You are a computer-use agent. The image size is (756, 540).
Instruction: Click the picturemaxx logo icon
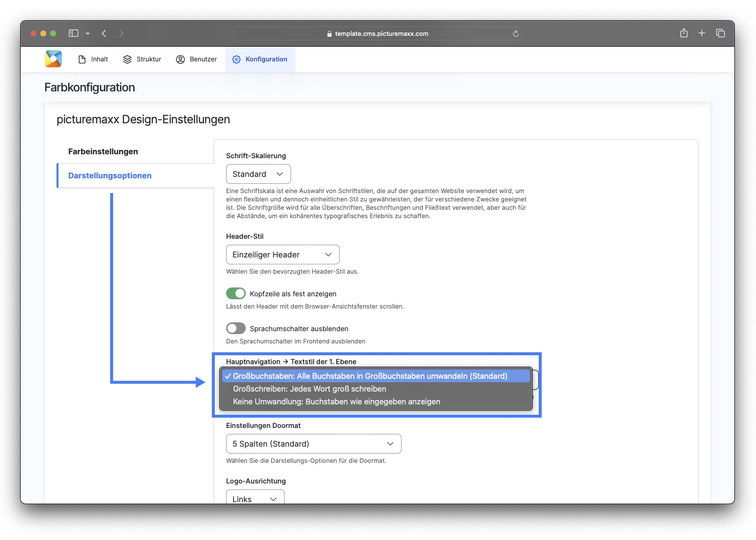point(53,59)
